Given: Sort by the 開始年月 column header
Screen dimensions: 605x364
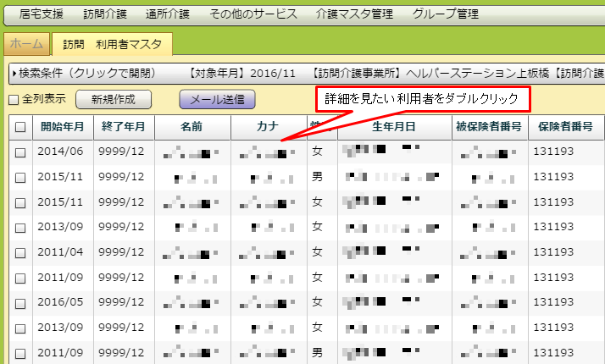Looking at the screenshot, I should pyautogui.click(x=63, y=127).
